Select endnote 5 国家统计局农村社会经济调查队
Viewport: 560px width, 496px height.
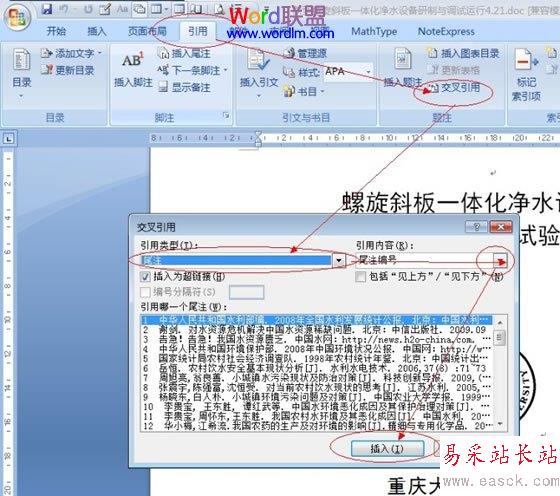click(317, 358)
